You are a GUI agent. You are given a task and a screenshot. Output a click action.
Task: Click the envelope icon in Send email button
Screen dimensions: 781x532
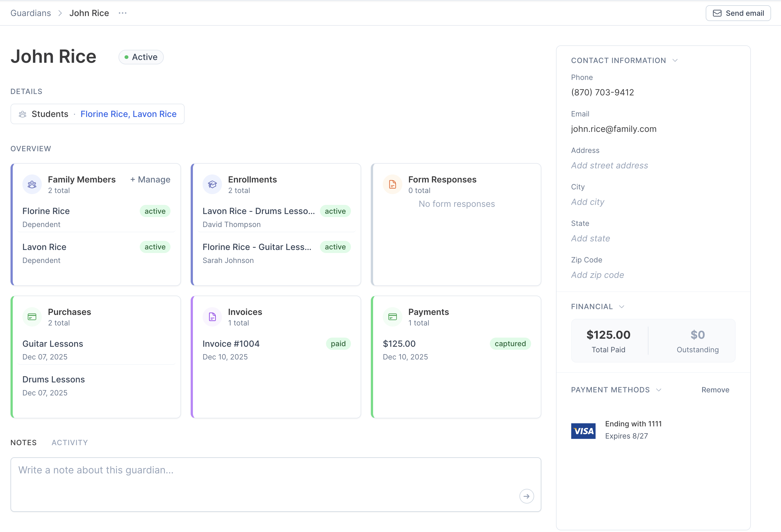click(x=717, y=13)
